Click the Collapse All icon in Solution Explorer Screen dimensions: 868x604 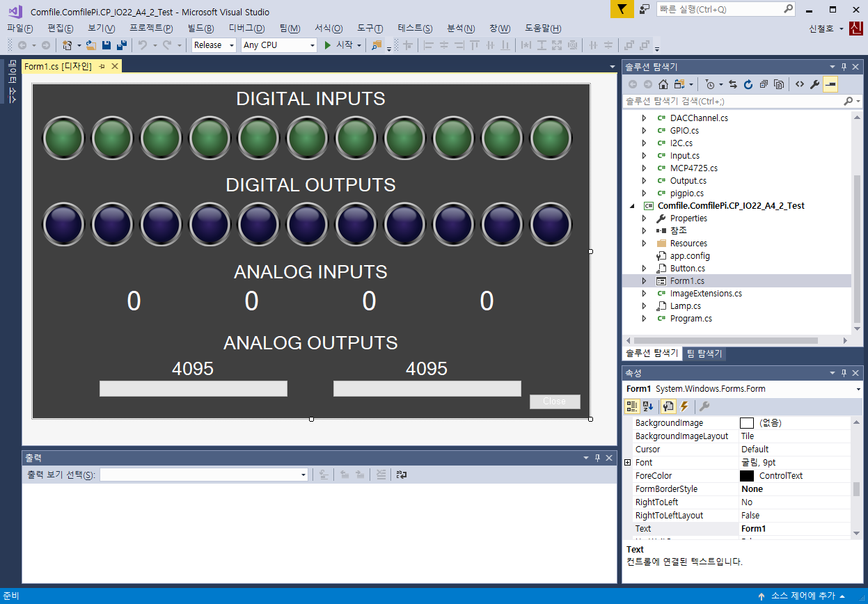764,84
